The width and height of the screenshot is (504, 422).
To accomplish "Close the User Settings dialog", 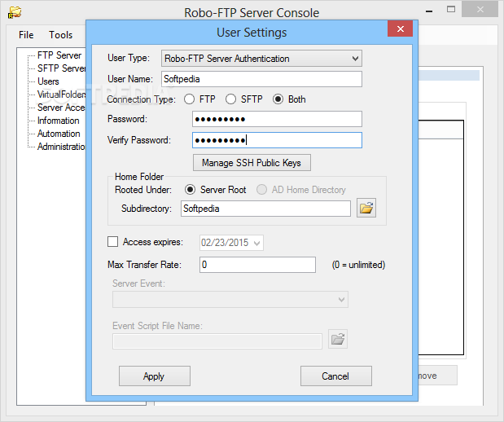I will 400,29.
